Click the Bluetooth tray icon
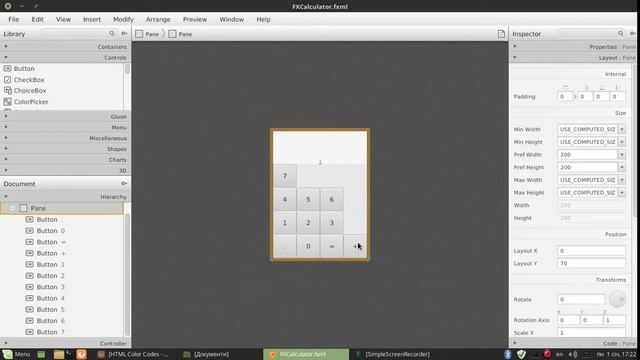Viewport: 640px width, 360px height. pos(508,354)
